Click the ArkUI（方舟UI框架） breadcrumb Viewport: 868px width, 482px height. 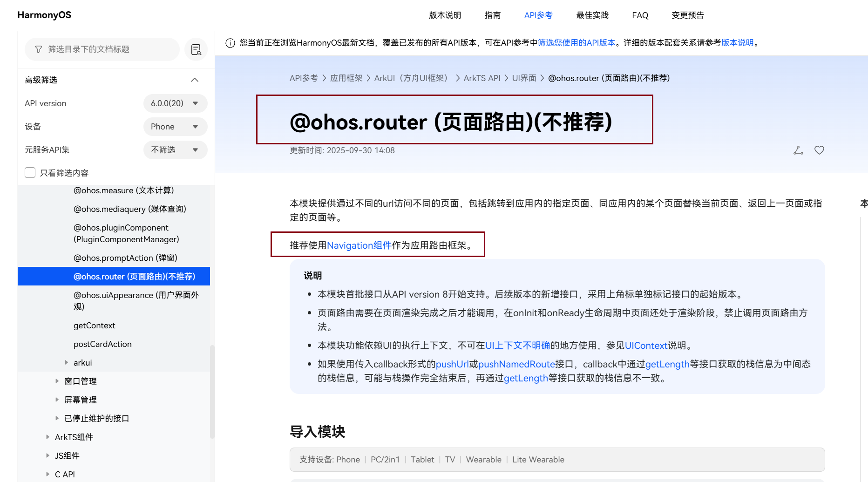pyautogui.click(x=413, y=78)
